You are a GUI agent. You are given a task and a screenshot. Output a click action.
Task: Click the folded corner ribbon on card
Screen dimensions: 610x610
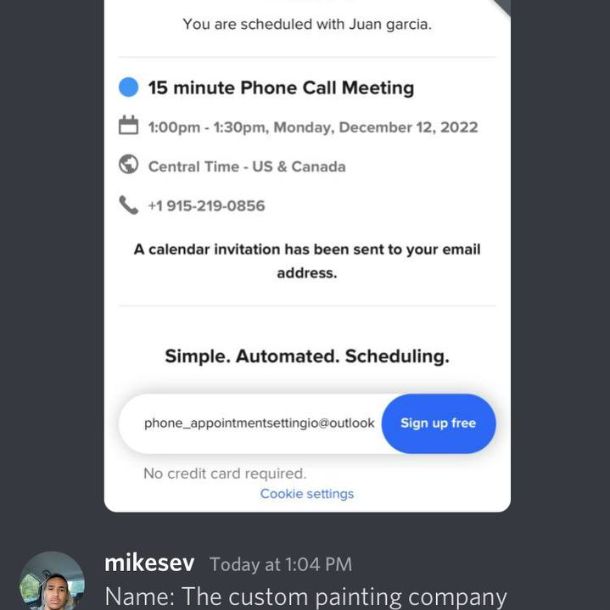tap(502, 8)
